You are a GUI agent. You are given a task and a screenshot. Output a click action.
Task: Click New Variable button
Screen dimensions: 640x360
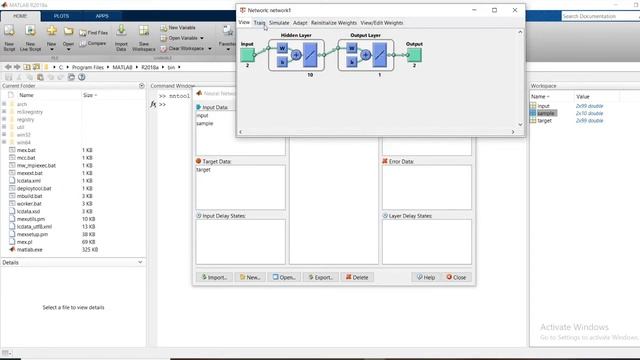point(178,27)
